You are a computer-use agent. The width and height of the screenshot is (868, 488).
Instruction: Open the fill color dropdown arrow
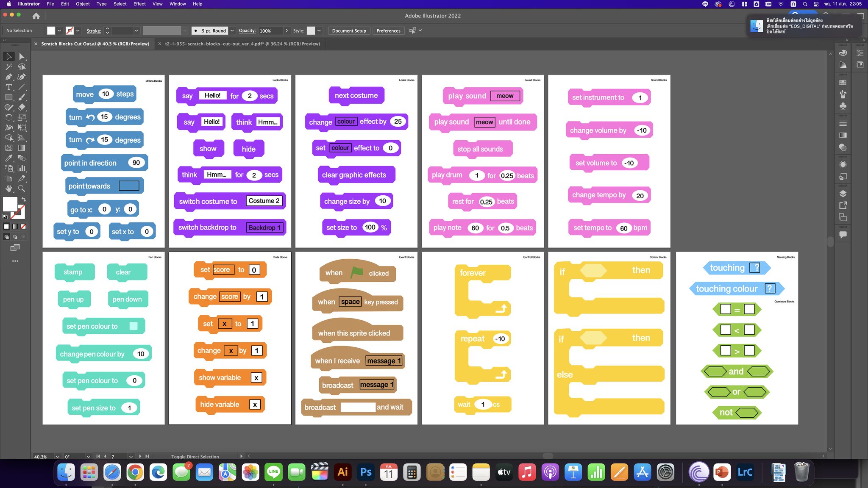pos(59,30)
